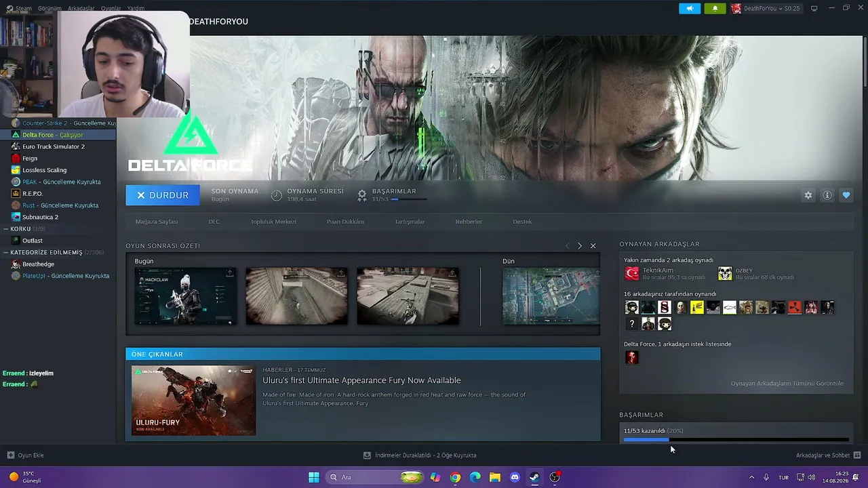Screen dimensions: 868x488
Task: Open the Arkadaşlar menu
Action: (x=81, y=9)
